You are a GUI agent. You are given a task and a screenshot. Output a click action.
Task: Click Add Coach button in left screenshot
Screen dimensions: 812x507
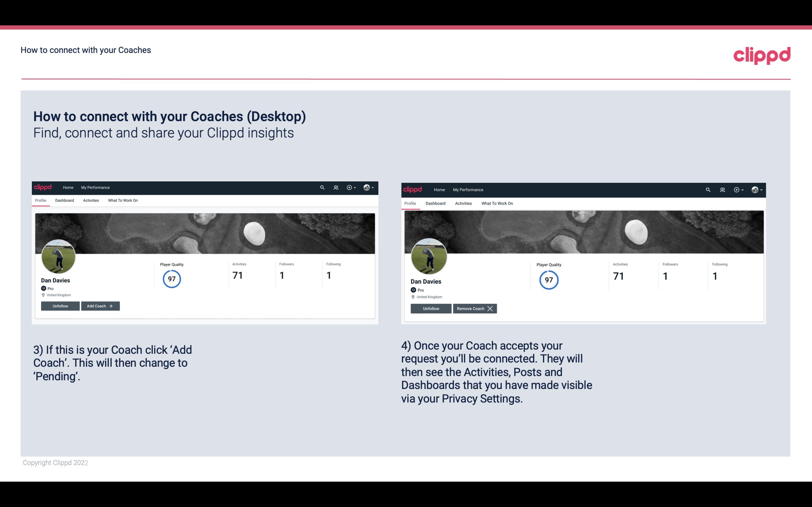pyautogui.click(x=99, y=306)
